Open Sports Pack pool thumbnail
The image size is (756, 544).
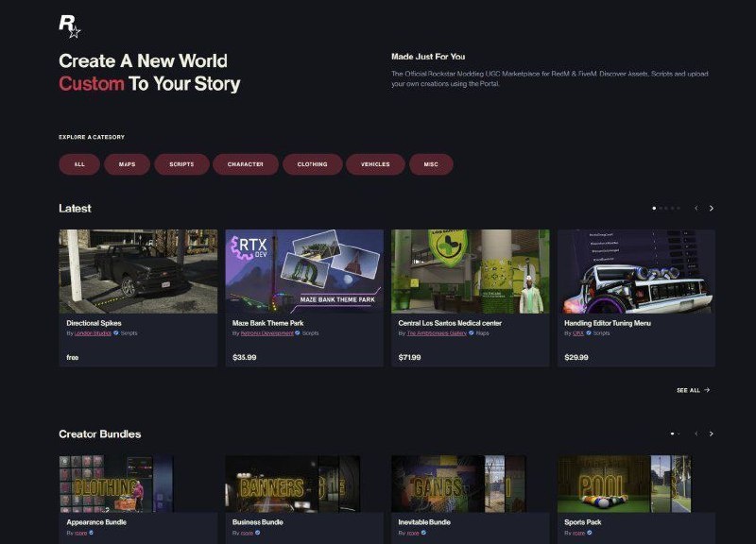tap(625, 484)
